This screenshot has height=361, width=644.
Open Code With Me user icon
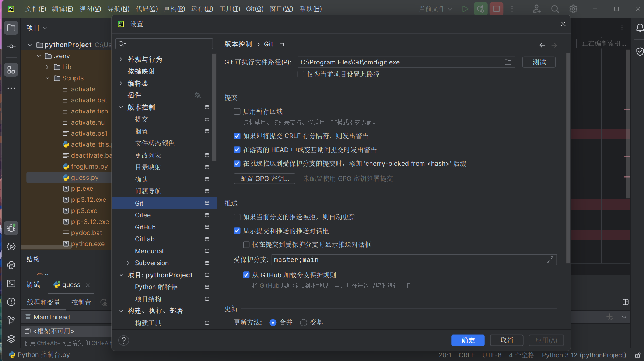click(x=537, y=9)
